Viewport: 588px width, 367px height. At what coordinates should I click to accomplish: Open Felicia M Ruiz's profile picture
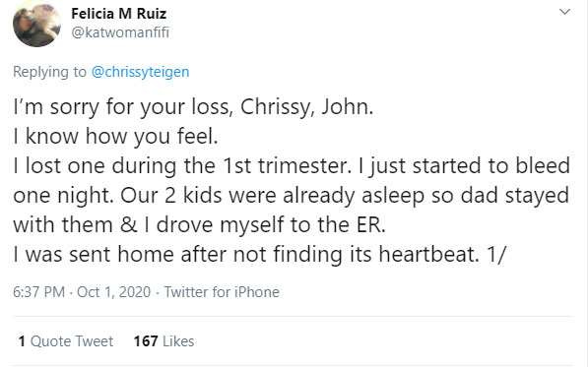click(x=36, y=24)
